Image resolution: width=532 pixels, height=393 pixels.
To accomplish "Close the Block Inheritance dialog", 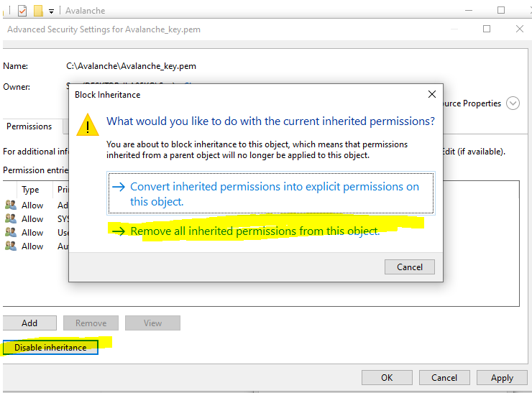I will pyautogui.click(x=431, y=94).
